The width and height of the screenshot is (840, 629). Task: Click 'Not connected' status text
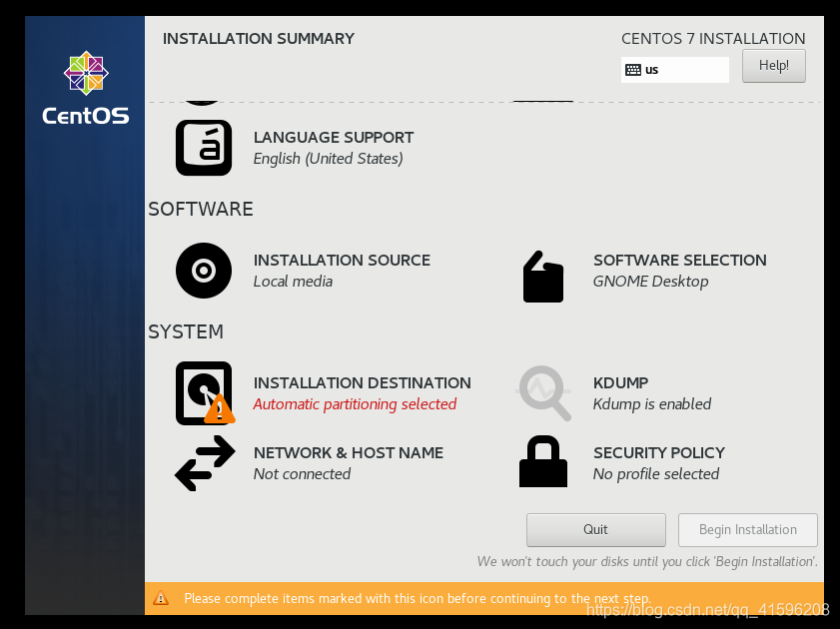click(x=303, y=474)
